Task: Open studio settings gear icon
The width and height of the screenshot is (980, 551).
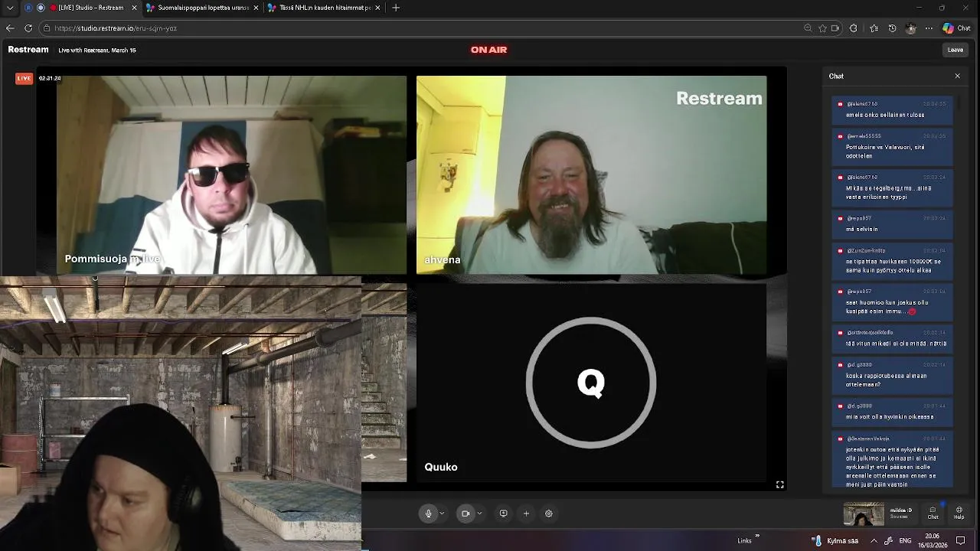Action: 549,514
